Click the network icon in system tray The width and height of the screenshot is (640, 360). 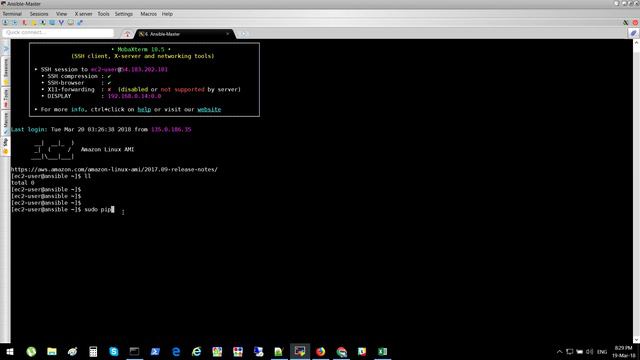click(569, 351)
